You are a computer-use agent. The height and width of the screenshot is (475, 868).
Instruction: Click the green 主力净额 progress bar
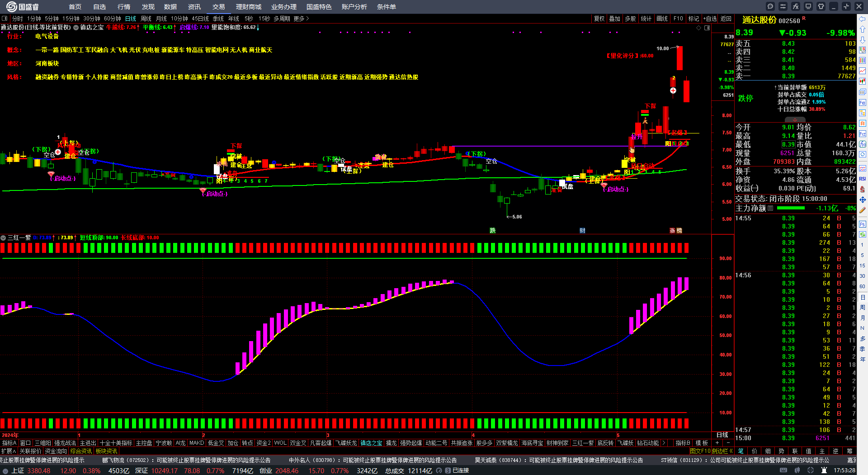coord(790,208)
